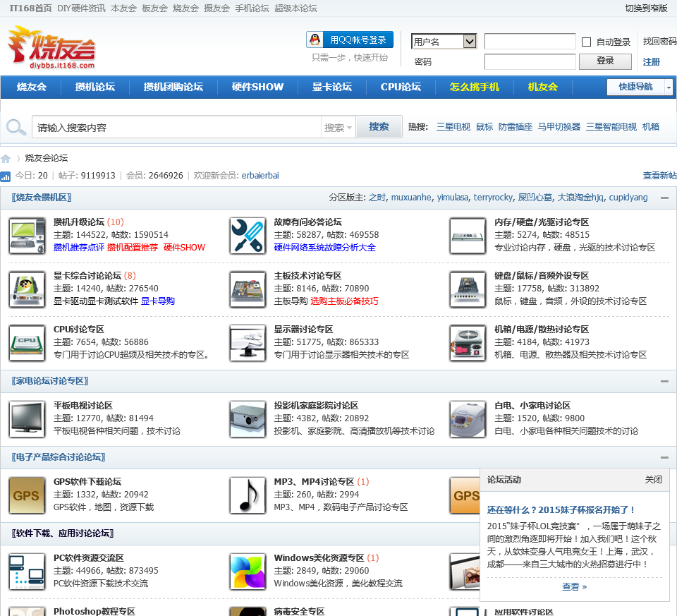Open GPS软件下载论坛 GPS icon

(x=28, y=495)
